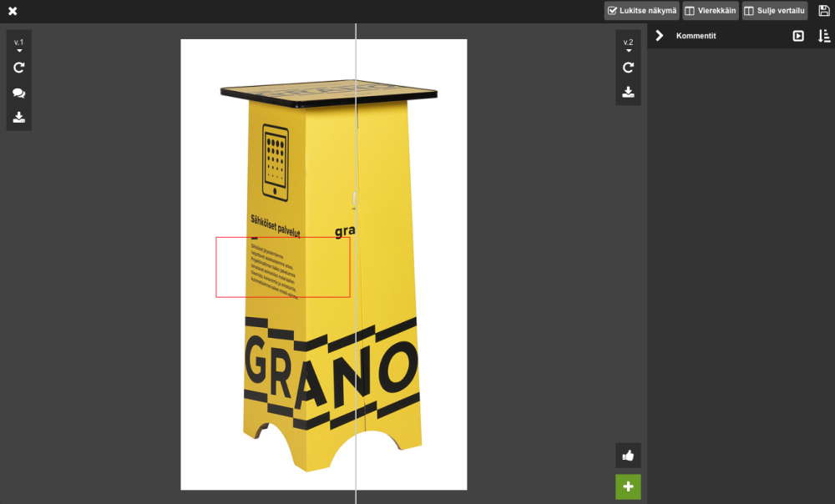Open the v.2 version dropdown
The width and height of the screenshot is (835, 504).
pyautogui.click(x=629, y=45)
